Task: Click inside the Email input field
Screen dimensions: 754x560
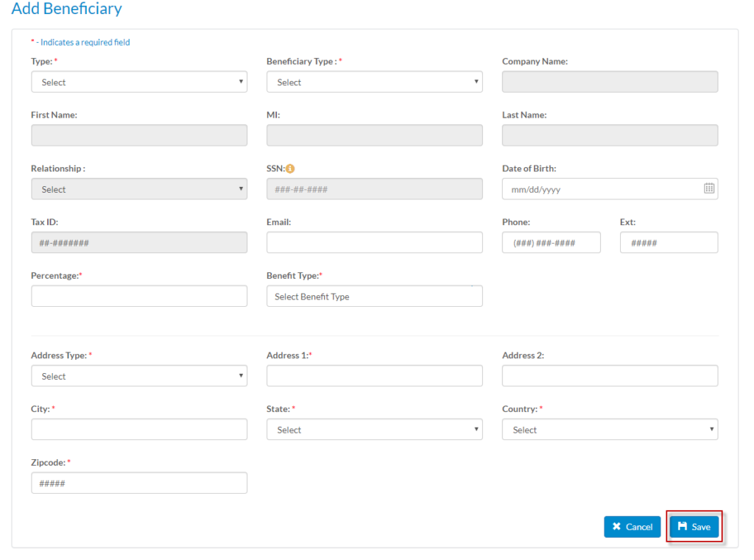Action: tap(374, 242)
